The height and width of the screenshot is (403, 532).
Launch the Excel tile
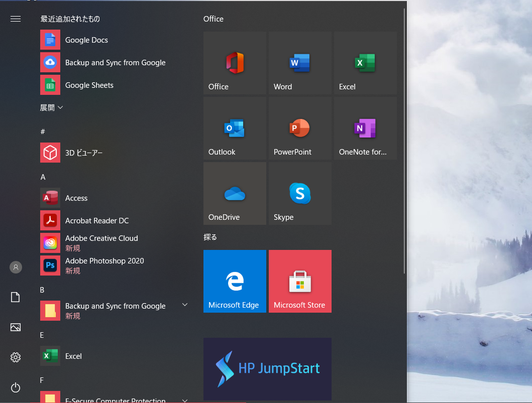click(x=365, y=63)
